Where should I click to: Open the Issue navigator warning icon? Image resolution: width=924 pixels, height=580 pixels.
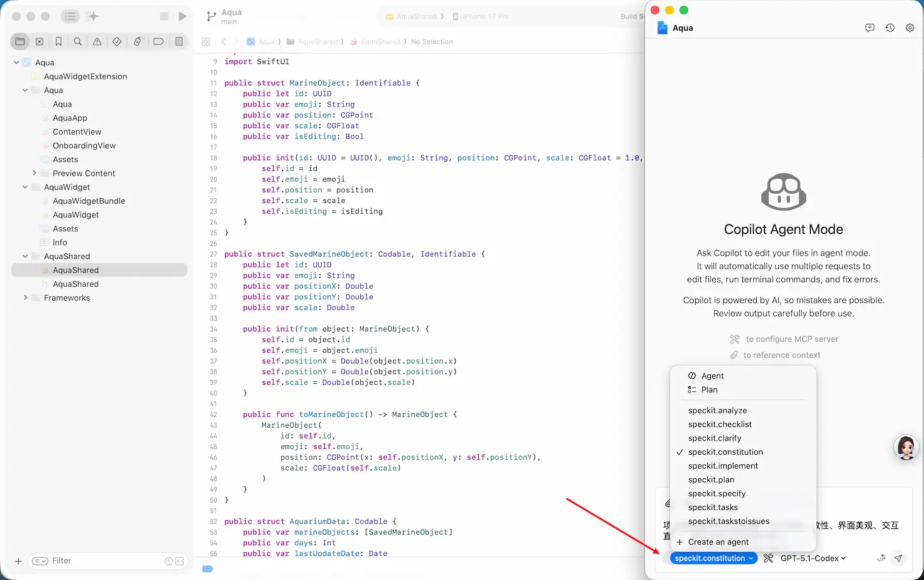click(97, 42)
